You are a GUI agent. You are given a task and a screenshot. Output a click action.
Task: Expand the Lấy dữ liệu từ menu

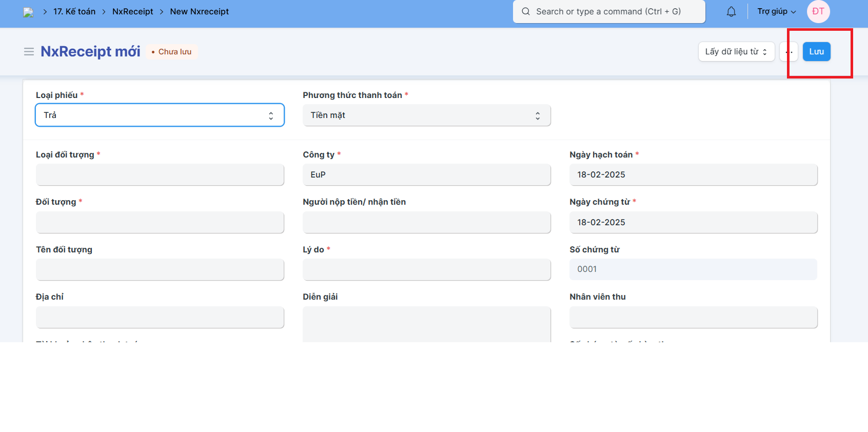(x=736, y=52)
